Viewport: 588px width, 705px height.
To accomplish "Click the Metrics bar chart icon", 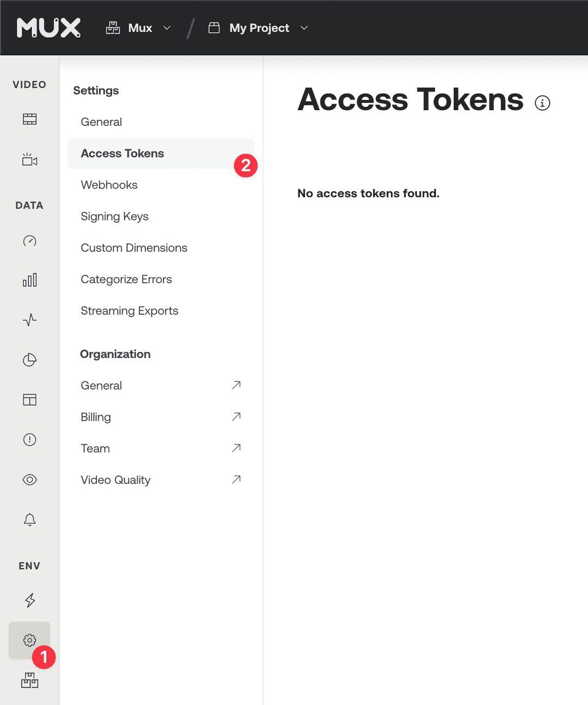I will (x=29, y=279).
